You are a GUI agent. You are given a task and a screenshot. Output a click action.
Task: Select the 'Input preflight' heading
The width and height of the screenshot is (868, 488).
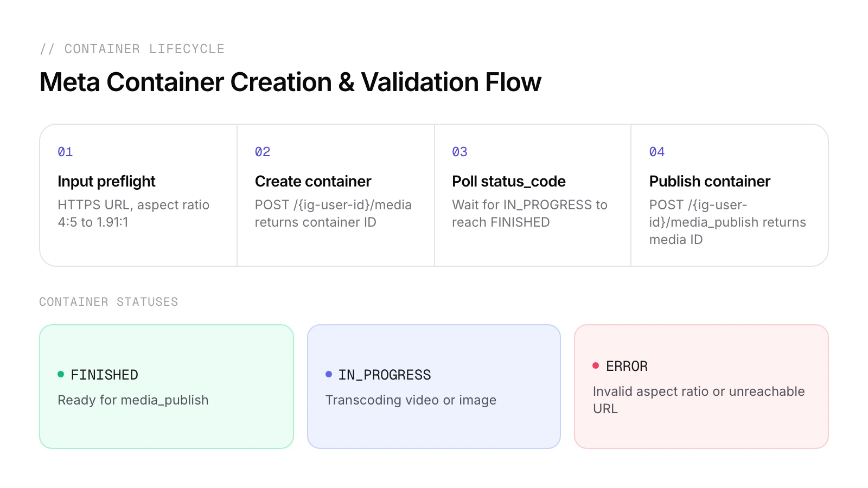coord(106,181)
